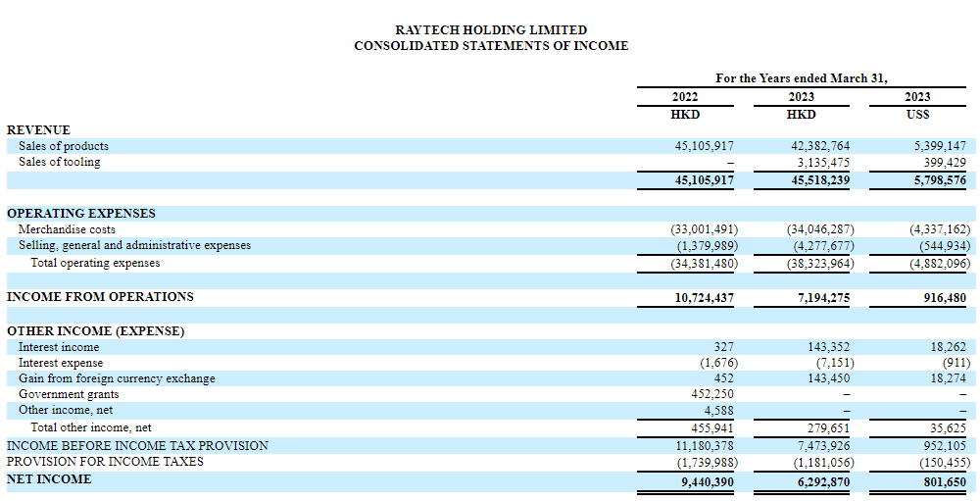Click the RAYTECH HOLDING LIMITED title

coord(491,30)
